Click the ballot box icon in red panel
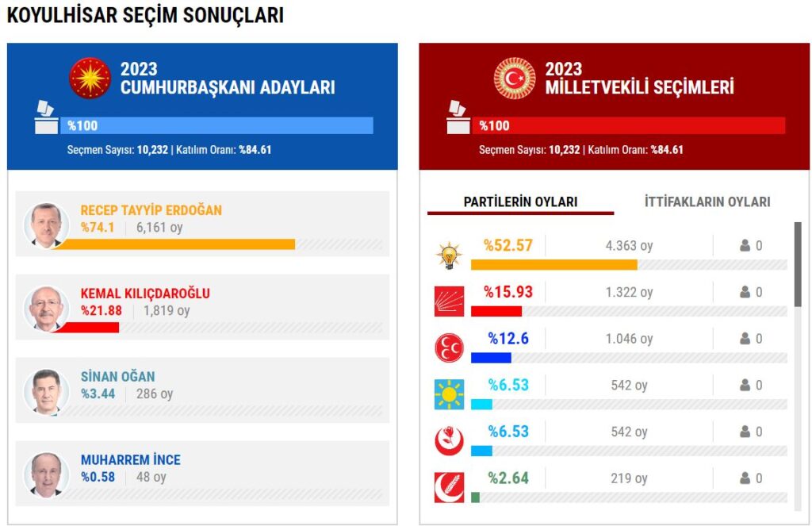This screenshot has height=526, width=812. coord(458,117)
